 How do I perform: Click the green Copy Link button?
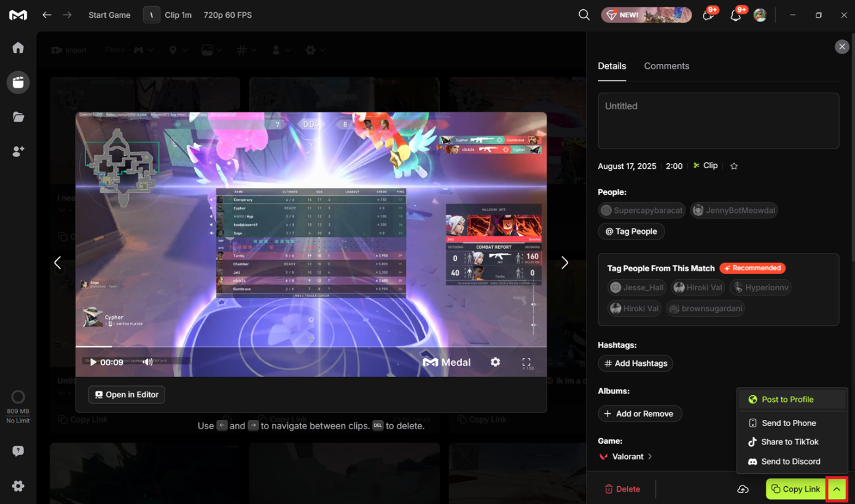point(795,489)
